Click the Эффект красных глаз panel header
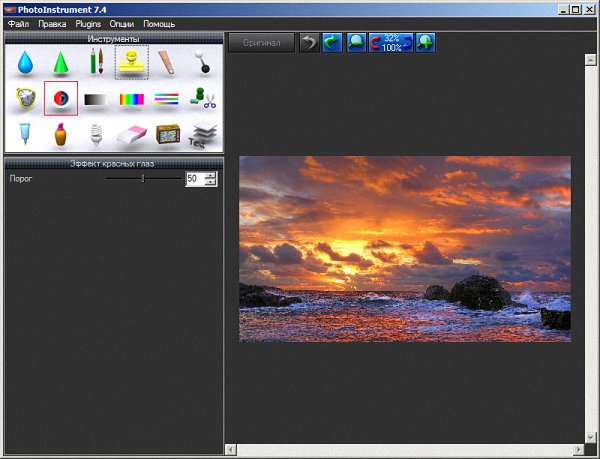Screen dimensions: 600x459 [114, 163]
